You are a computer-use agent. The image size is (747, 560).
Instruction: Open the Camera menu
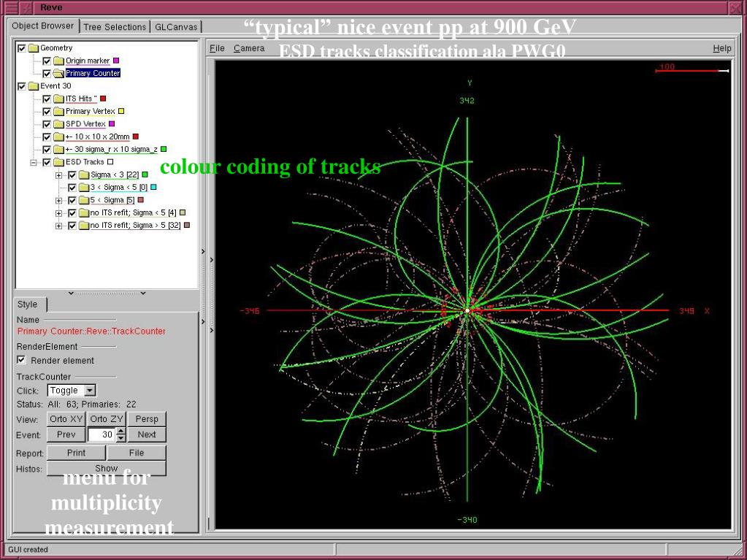tap(249, 48)
